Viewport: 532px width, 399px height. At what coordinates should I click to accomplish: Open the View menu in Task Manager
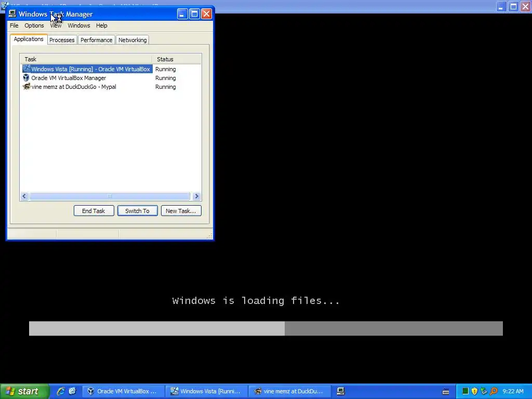pyautogui.click(x=56, y=25)
